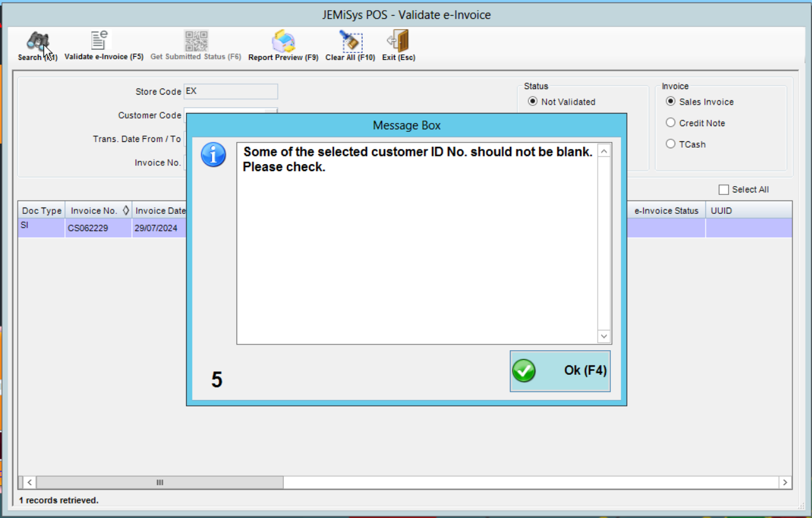Image resolution: width=812 pixels, height=518 pixels.
Task: Select the Sales Invoice radio button
Action: tap(670, 102)
